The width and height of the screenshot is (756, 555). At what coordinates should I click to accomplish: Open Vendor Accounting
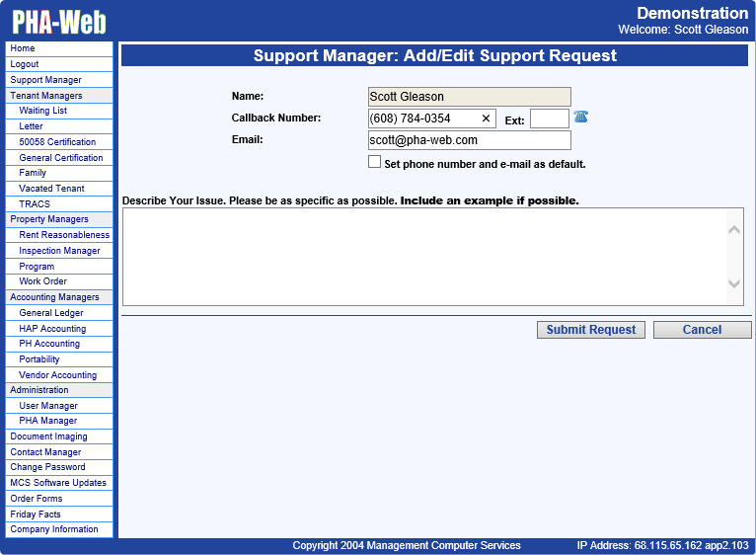(x=59, y=374)
